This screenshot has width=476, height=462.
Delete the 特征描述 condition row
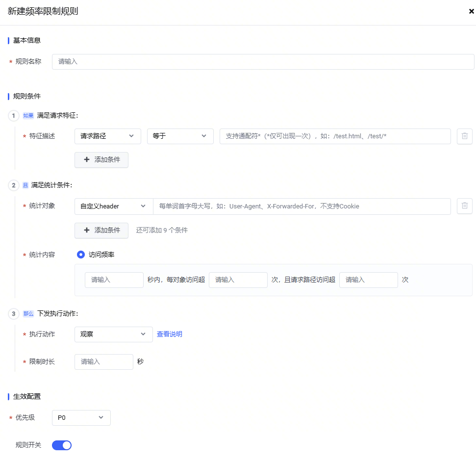tap(464, 136)
